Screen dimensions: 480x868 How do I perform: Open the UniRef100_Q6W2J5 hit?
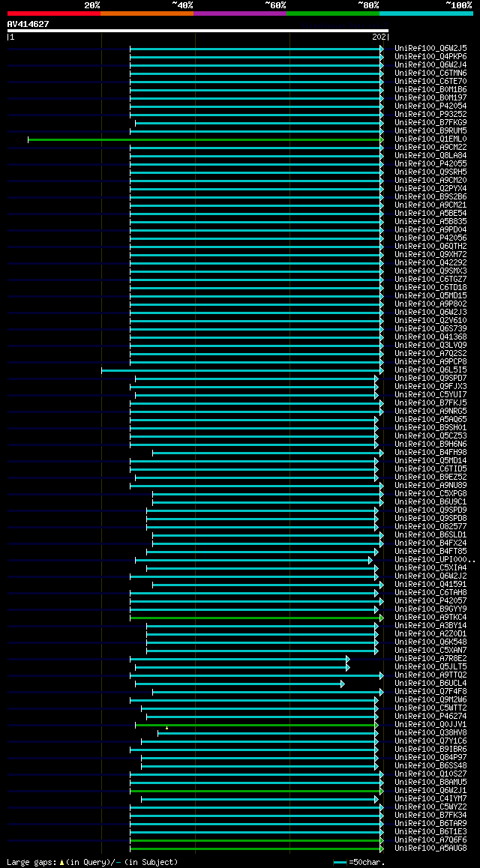tap(430, 49)
